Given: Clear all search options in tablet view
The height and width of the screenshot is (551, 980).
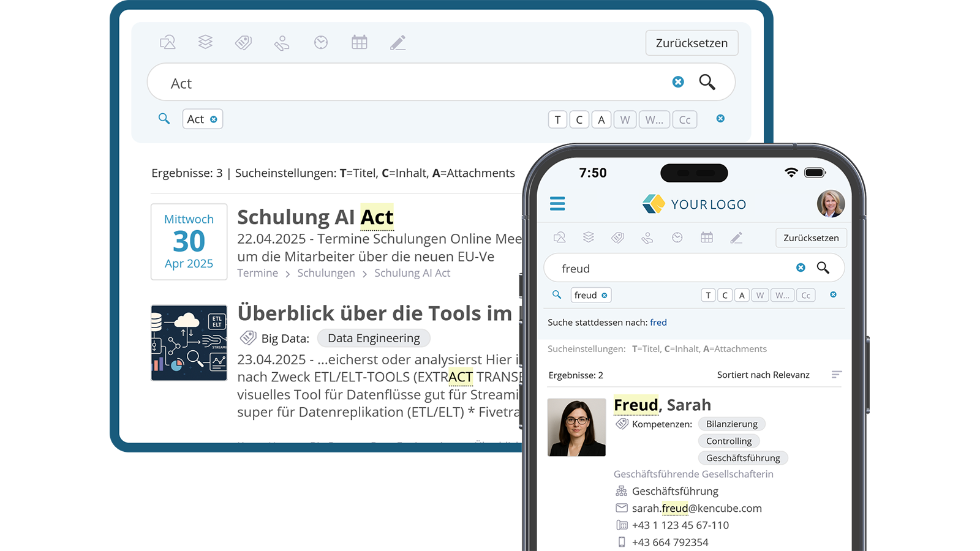Looking at the screenshot, I should [x=720, y=119].
